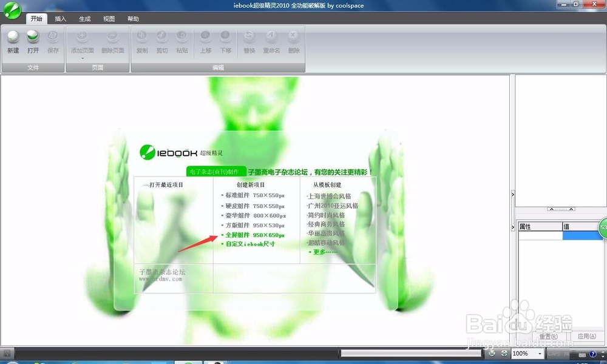This screenshot has width=607, height=364.
Task: Collapse the panel divider arrows above 属性
Action: 561,209
